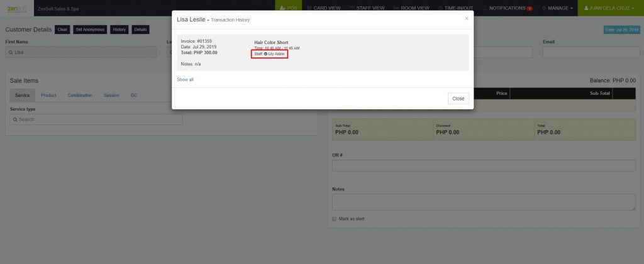Click the Set Anonymous button
The width and height of the screenshot is (644, 264).
[x=91, y=30]
